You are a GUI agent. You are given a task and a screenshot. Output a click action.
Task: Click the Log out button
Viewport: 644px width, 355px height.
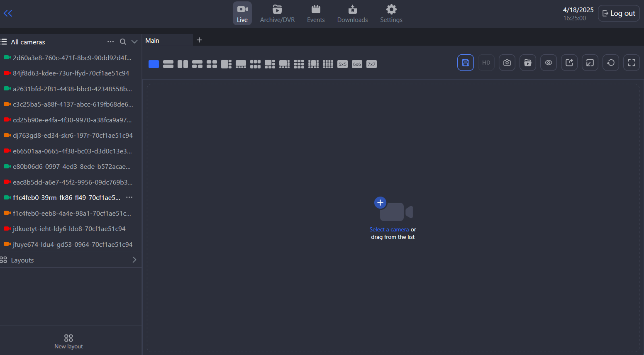click(618, 13)
